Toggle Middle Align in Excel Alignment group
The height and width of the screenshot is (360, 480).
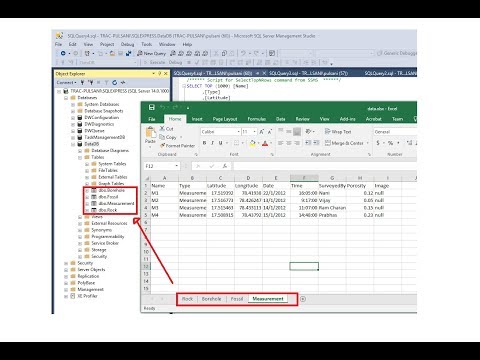289,131
